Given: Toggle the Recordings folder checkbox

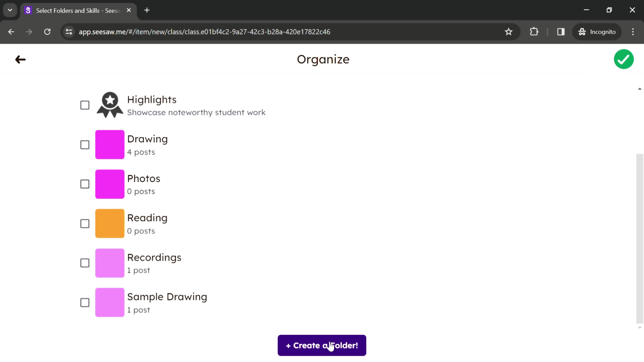Looking at the screenshot, I should tap(85, 263).
